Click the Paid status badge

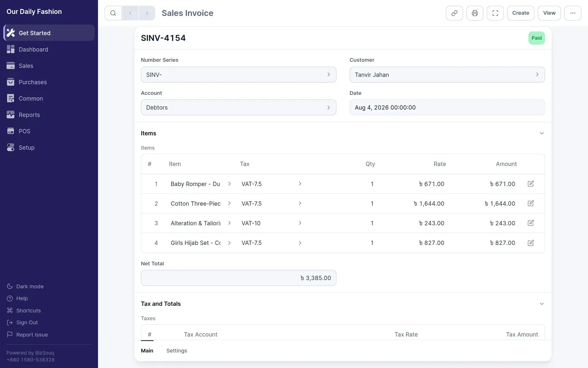tap(537, 38)
